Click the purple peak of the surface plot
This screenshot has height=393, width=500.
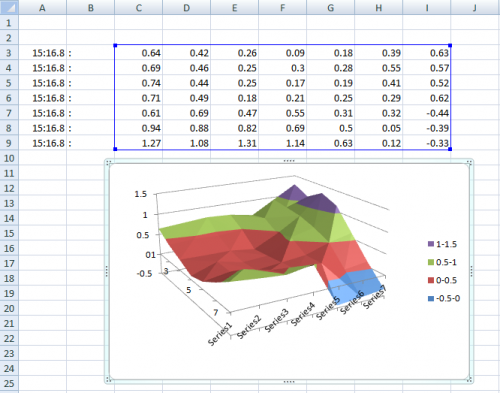coord(293,193)
